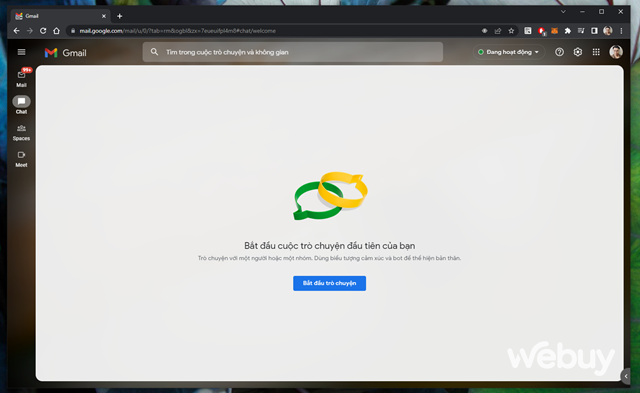Select the Chat section icon
This screenshot has height=393, width=640.
21,101
